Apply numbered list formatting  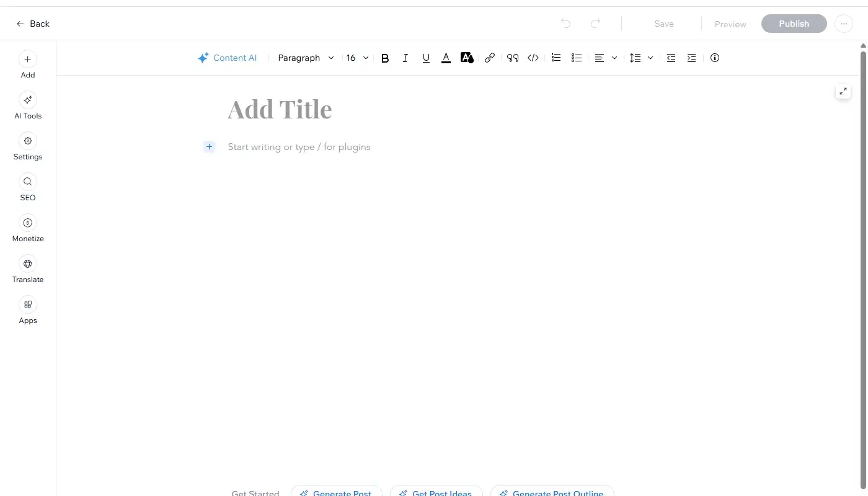pos(556,58)
